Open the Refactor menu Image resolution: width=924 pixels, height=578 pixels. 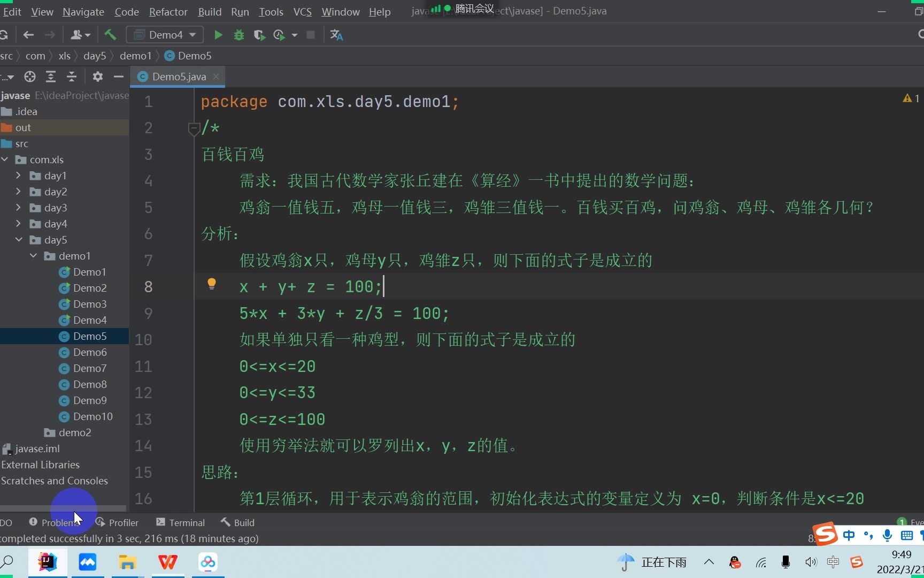point(168,12)
